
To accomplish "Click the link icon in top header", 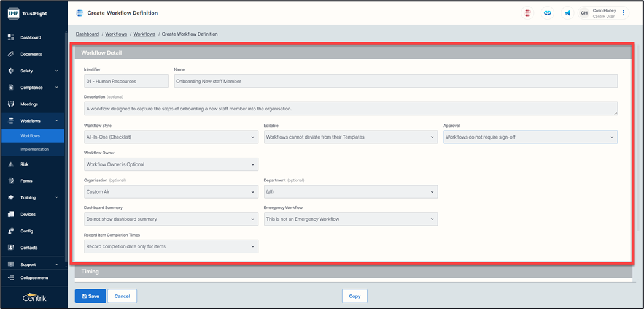I will point(547,13).
